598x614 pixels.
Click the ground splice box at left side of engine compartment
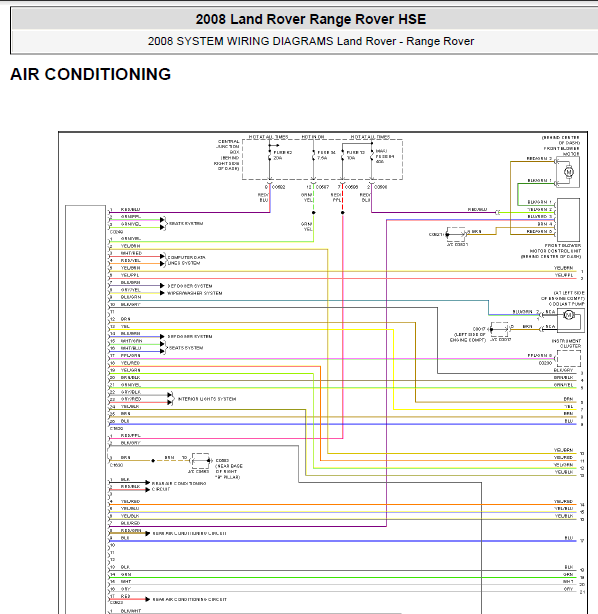click(500, 330)
